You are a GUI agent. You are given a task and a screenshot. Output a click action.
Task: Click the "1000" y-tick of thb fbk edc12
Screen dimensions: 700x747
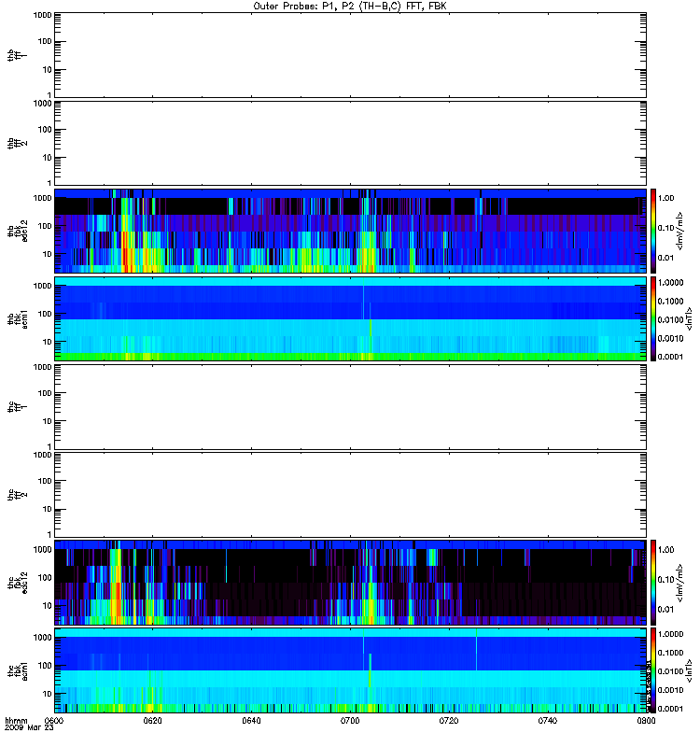point(42,198)
